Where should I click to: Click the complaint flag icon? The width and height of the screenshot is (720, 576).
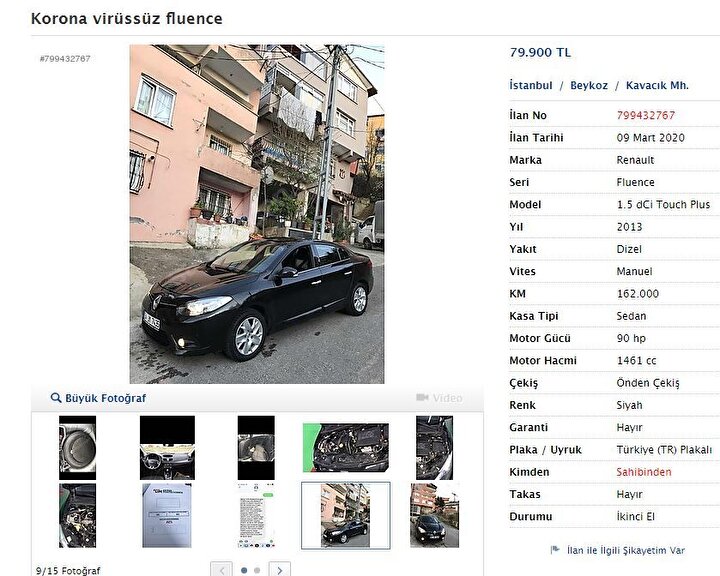point(555,549)
